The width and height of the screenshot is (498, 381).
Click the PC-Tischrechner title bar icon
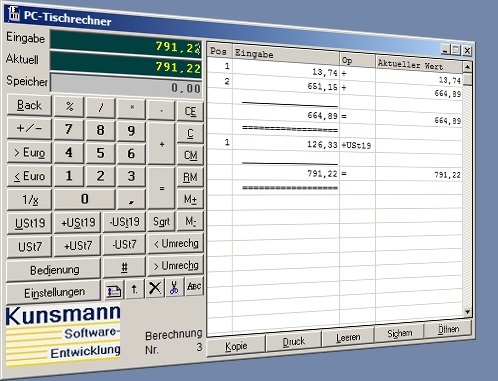point(14,13)
